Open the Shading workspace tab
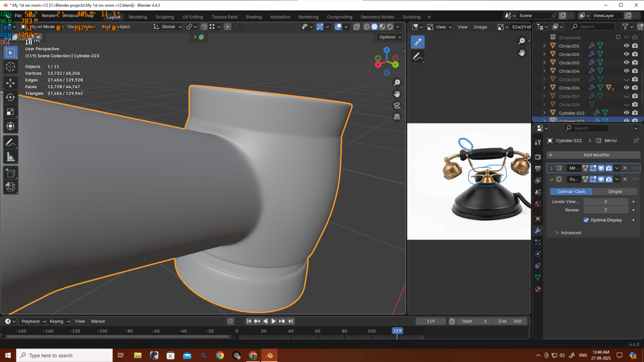 coord(254,17)
